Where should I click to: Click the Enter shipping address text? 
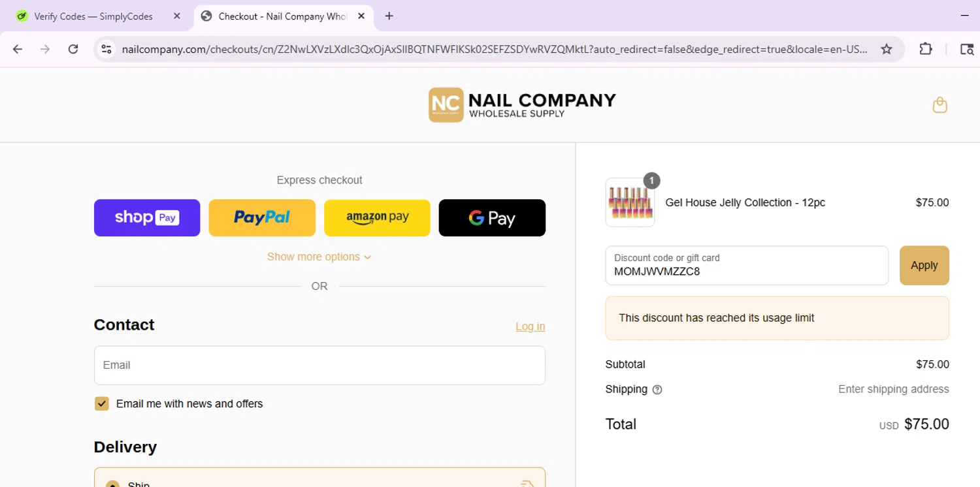click(x=893, y=389)
